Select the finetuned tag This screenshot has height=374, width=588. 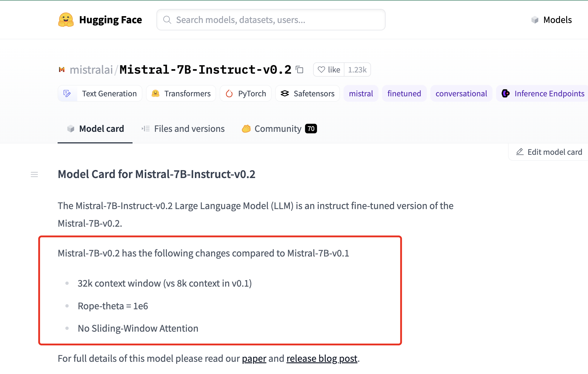pos(404,94)
